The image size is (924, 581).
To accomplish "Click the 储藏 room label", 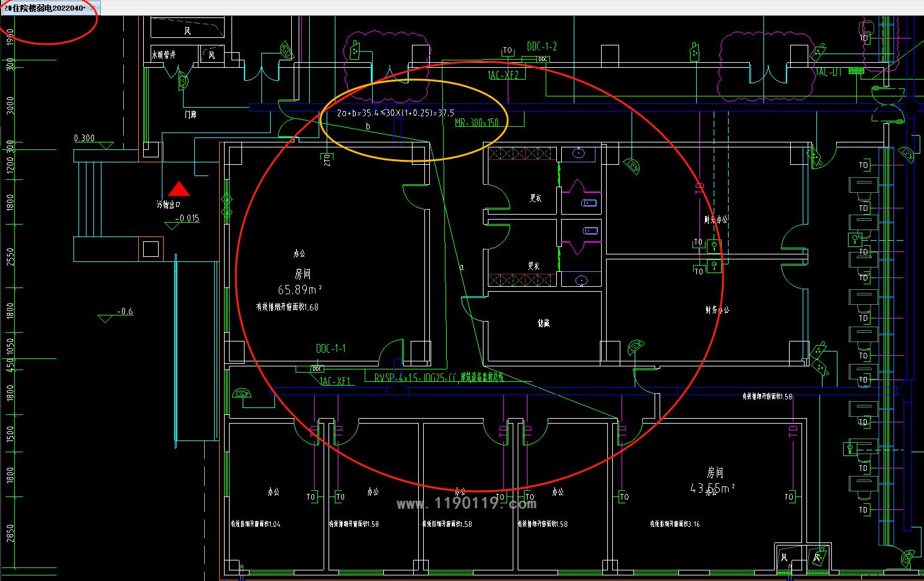I will 544,323.
